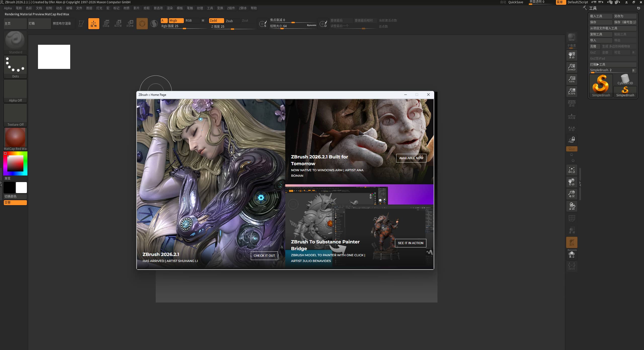Image resolution: width=644 pixels, height=350 pixels.
Task: Open the Render (渲染) menu
Action: click(x=170, y=8)
